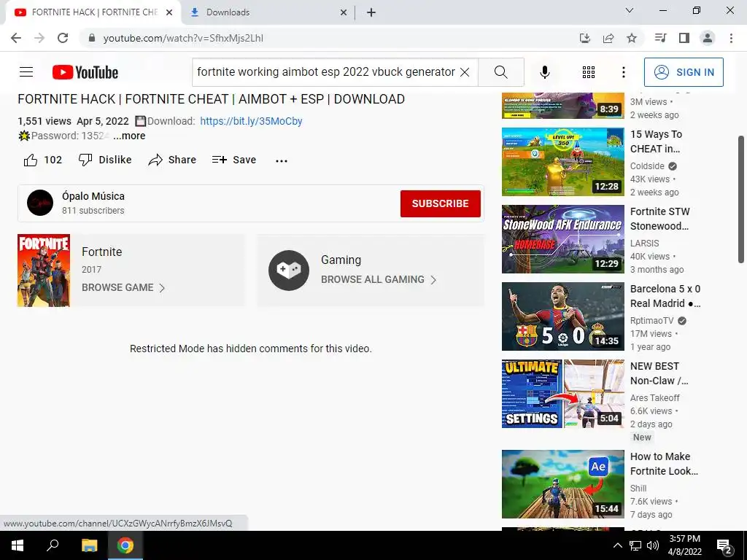This screenshot has height=560, width=747.
Task: Open the Windows Start menu
Action: coord(18,545)
